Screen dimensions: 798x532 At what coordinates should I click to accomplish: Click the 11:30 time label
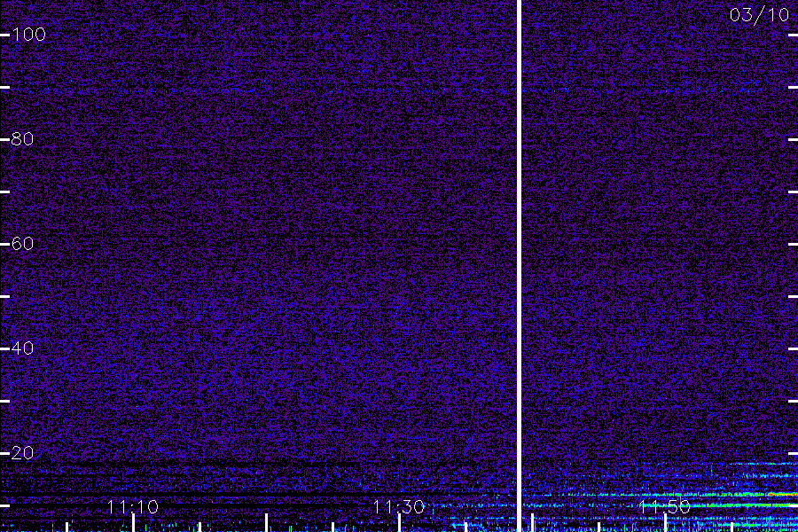coord(399,507)
